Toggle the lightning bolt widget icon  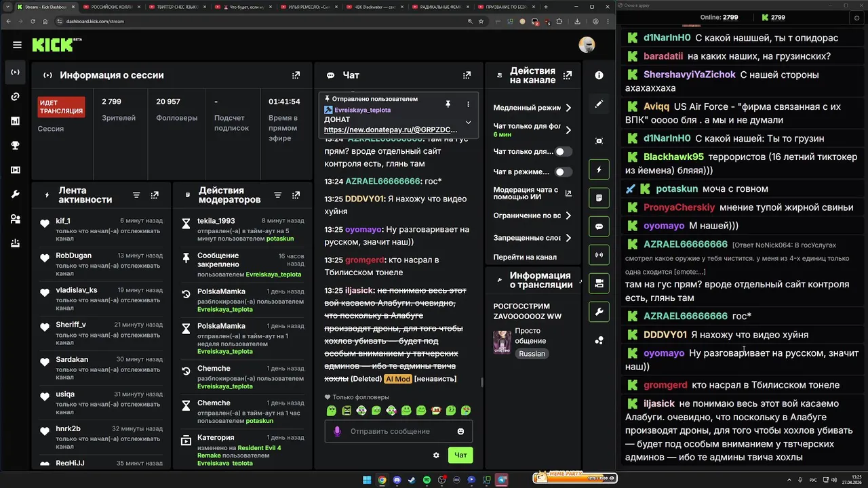pos(599,169)
